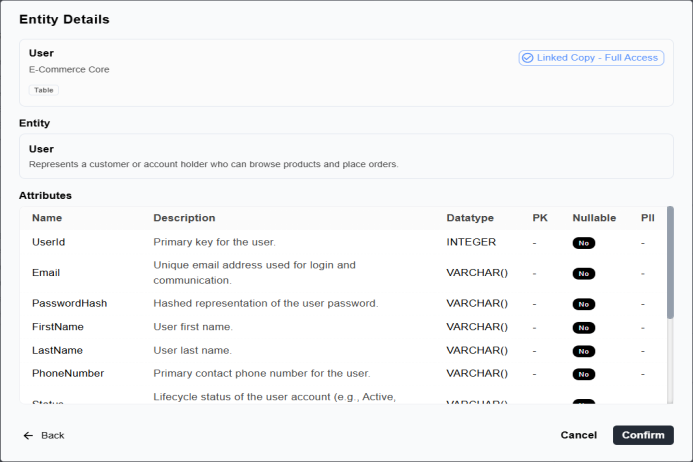Click the Entity section heading
693x462 pixels.
[34, 123]
